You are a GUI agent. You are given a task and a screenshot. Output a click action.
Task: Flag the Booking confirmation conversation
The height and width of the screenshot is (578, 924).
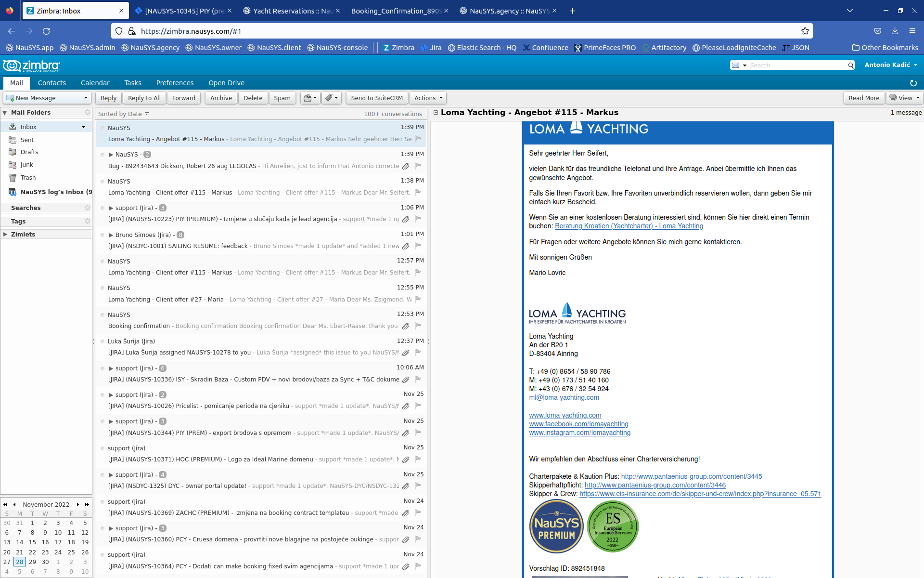pos(418,326)
